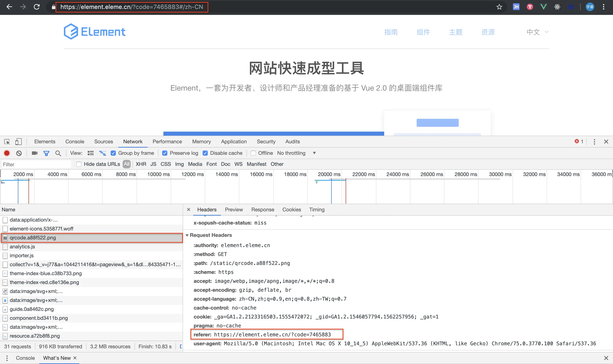Open network search with magnifier icon

[58, 153]
